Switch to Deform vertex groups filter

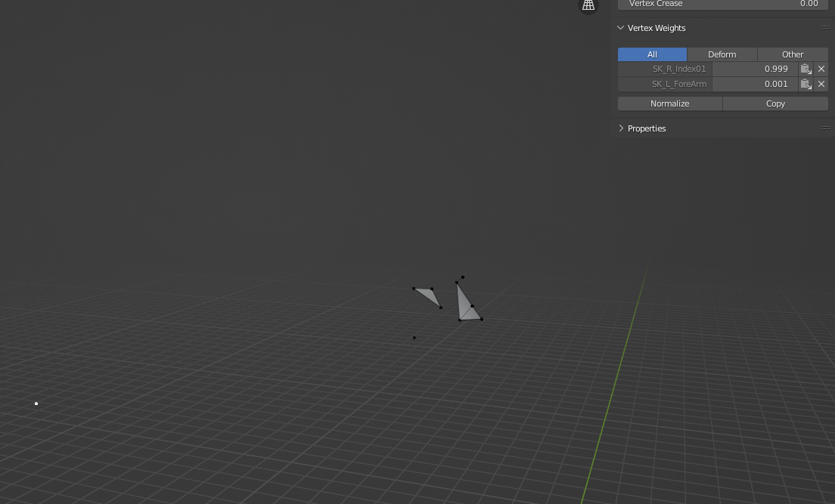[x=722, y=54]
